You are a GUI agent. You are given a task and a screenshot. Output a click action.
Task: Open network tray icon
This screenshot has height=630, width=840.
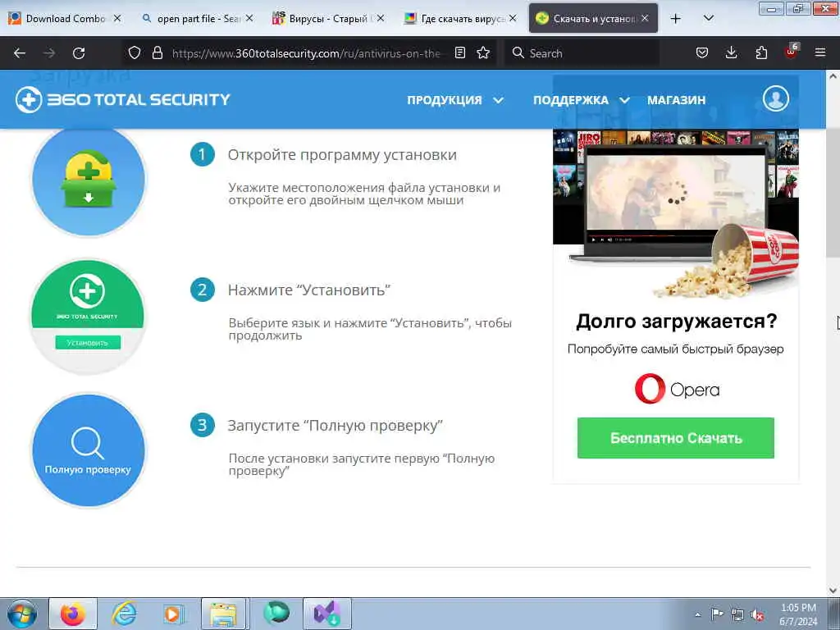tap(737, 614)
